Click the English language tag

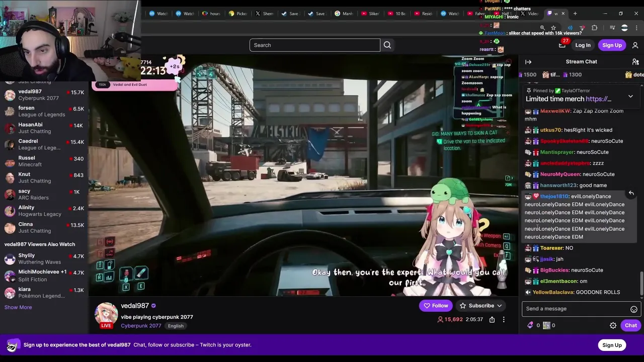click(176, 326)
